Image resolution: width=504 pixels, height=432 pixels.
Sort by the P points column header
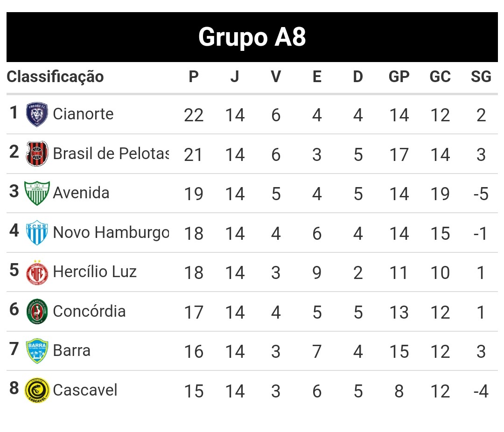click(x=194, y=77)
